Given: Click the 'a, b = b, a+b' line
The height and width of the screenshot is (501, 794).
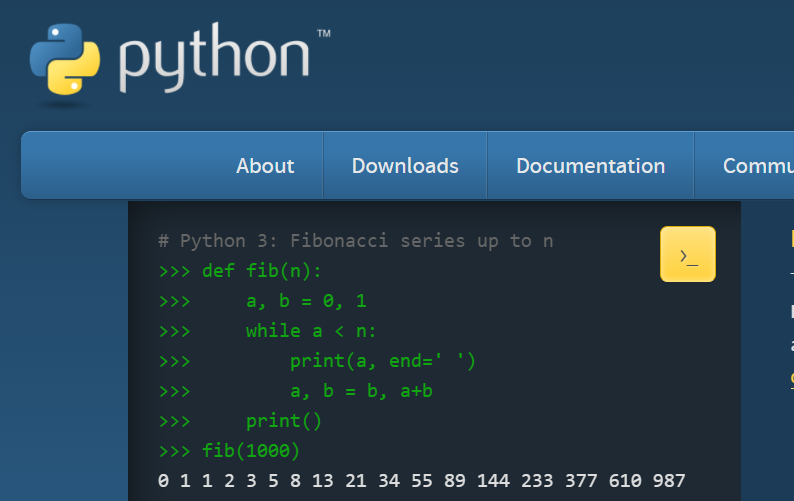Looking at the screenshot, I should [x=361, y=391].
